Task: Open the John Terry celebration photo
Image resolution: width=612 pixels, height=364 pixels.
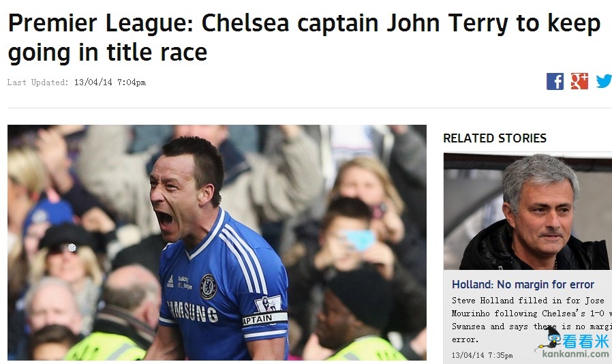Action: click(x=217, y=243)
